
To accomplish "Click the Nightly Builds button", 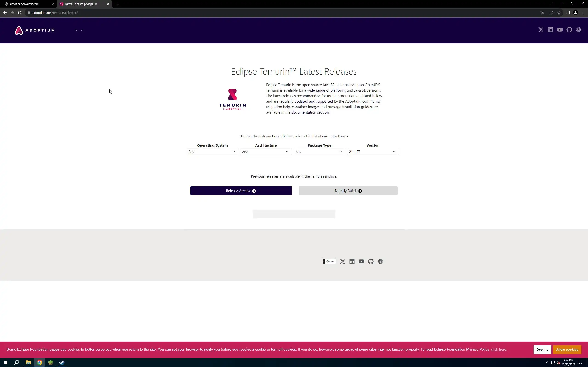I will [x=348, y=191].
